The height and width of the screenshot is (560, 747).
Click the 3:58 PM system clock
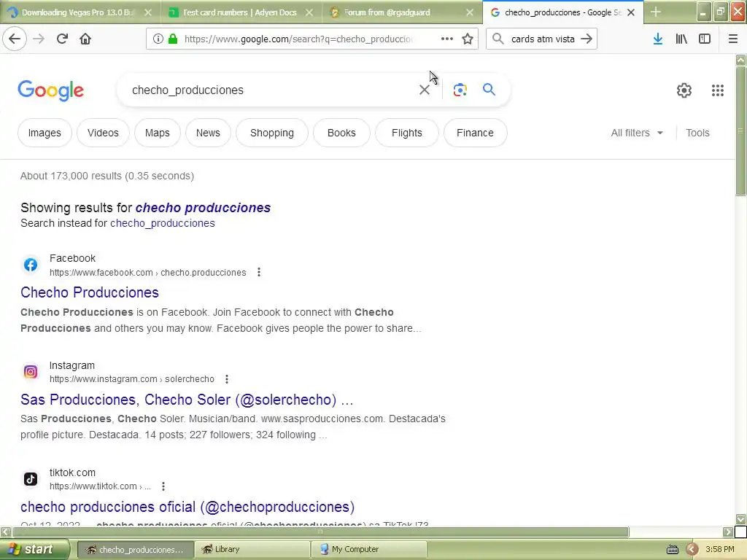point(719,550)
